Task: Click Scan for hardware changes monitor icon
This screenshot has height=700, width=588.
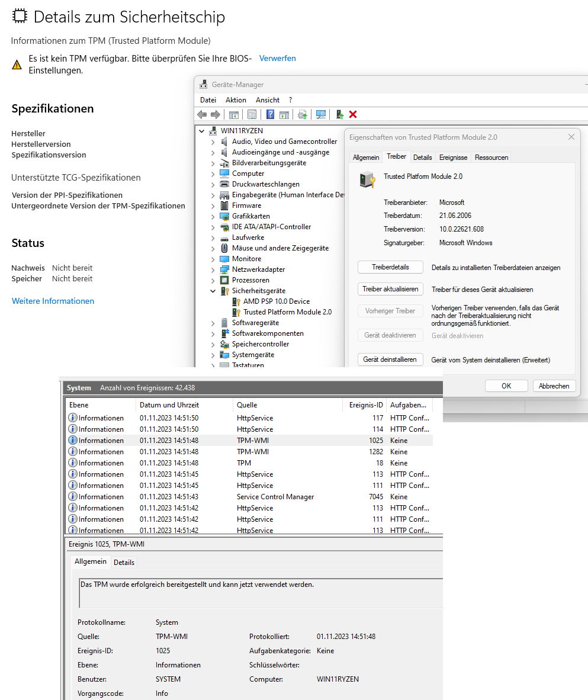Action: pyautogui.click(x=320, y=115)
